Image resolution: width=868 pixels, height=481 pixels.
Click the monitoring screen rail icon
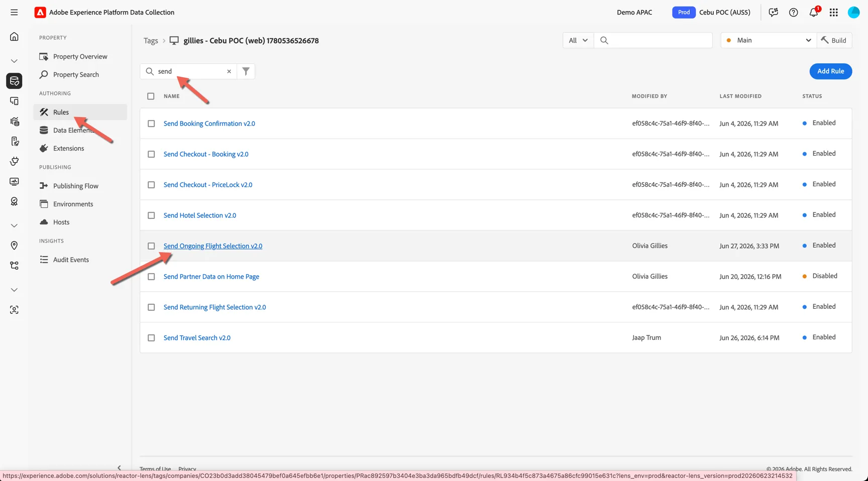(14, 181)
